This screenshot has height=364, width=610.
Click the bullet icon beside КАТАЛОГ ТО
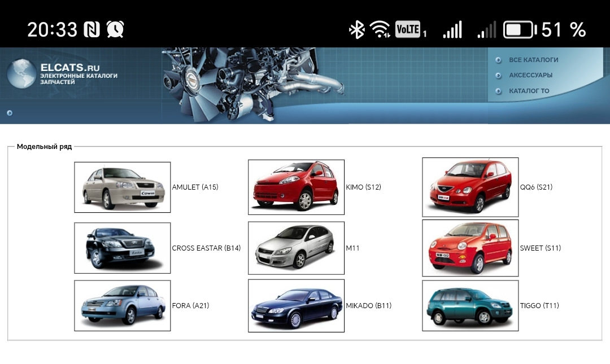(x=498, y=91)
